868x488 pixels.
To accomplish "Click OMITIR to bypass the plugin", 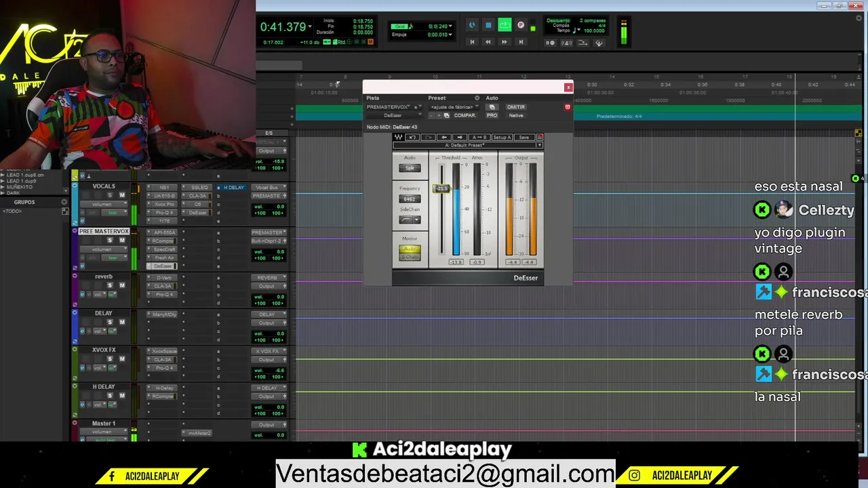I will click(x=515, y=107).
